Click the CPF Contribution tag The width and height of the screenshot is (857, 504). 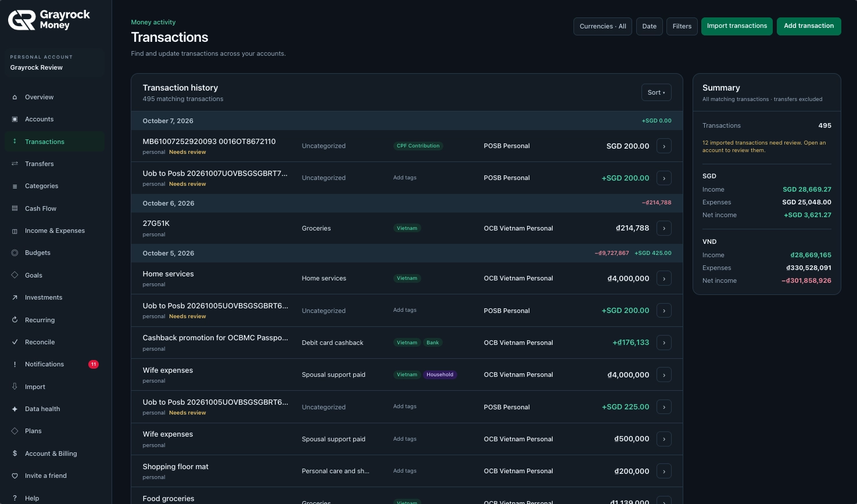(x=418, y=146)
